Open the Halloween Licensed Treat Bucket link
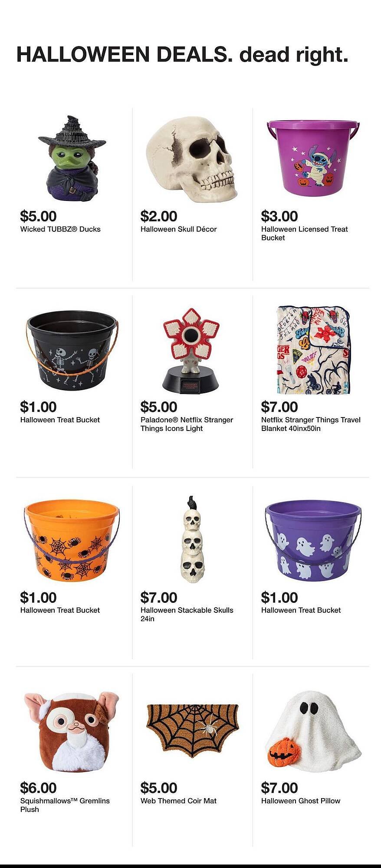The height and width of the screenshot is (868, 381). tap(304, 233)
